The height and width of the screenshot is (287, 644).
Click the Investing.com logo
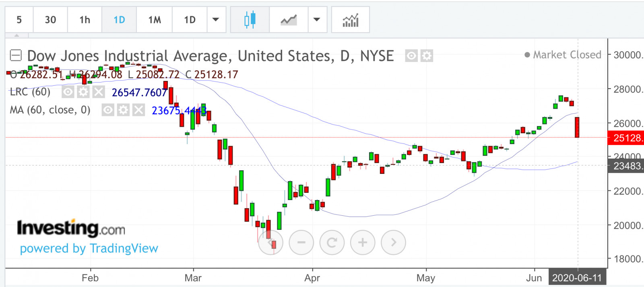tap(71, 228)
